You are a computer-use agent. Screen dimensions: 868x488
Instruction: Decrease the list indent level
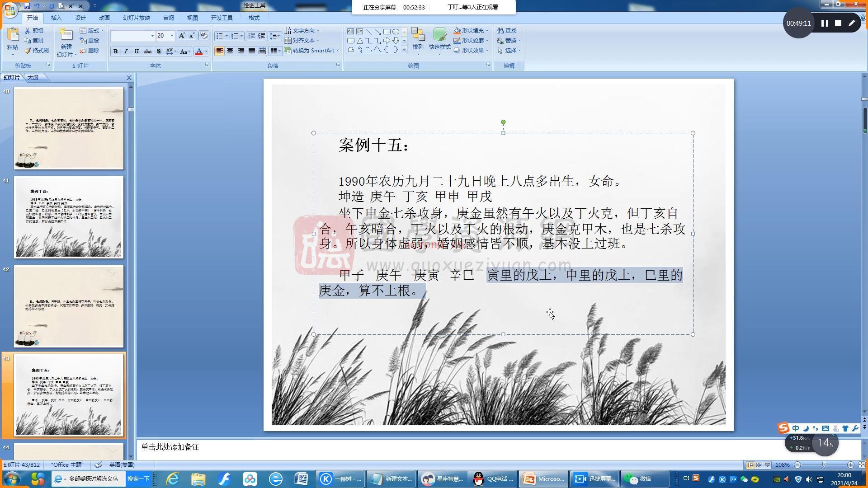(x=251, y=36)
